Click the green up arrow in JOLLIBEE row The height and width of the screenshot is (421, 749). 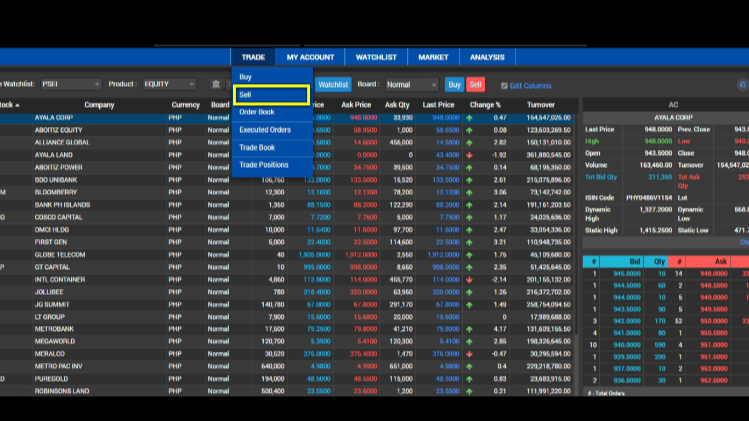pyautogui.click(x=470, y=292)
